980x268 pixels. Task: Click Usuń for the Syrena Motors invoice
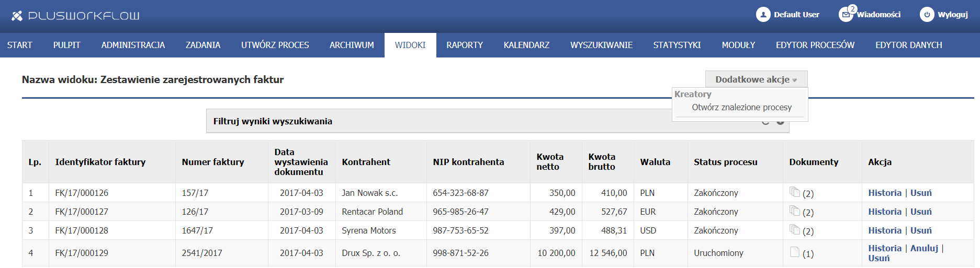point(921,230)
